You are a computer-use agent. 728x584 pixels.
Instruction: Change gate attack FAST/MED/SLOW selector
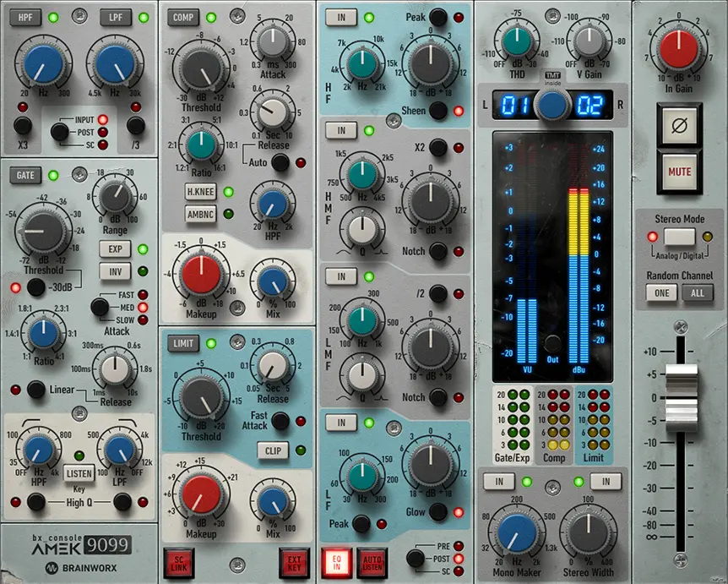100,307
